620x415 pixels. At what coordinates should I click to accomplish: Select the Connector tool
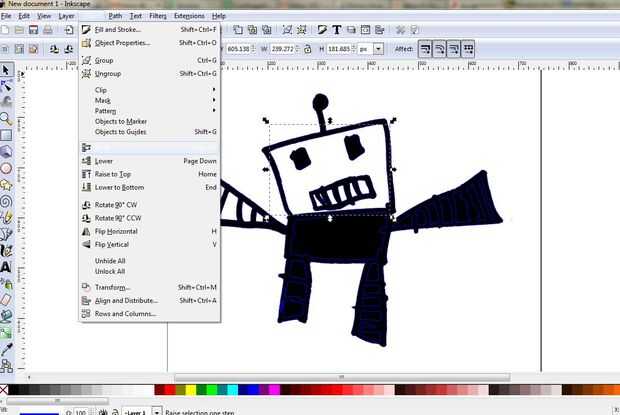click(x=6, y=366)
